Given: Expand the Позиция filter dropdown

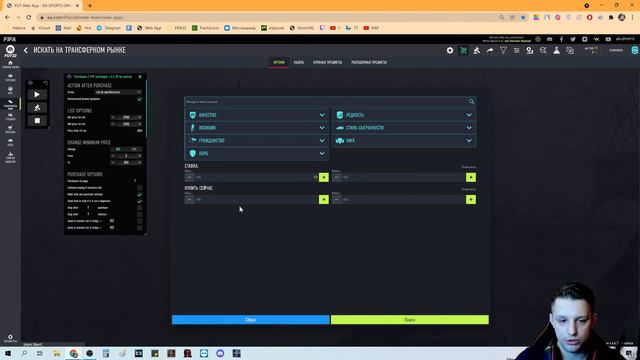Looking at the screenshot, I should coord(256,128).
